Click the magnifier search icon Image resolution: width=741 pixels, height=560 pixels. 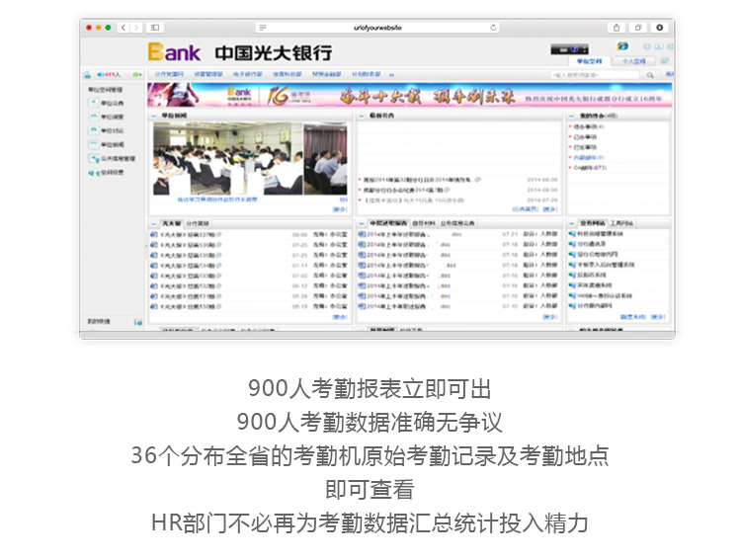point(650,75)
